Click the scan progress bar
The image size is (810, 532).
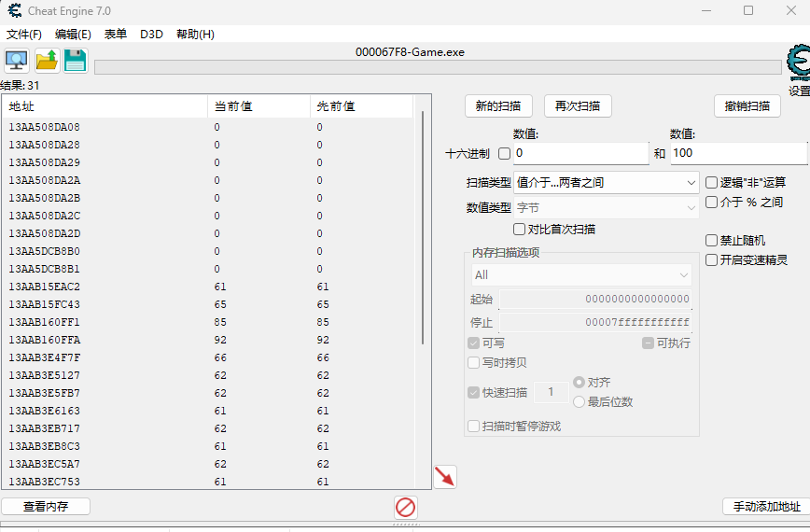pyautogui.click(x=438, y=67)
